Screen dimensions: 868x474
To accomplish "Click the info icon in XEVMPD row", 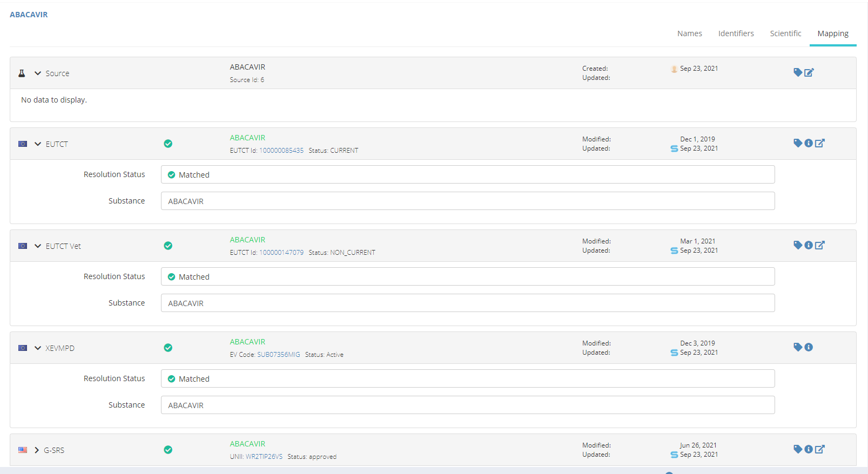I will [809, 347].
